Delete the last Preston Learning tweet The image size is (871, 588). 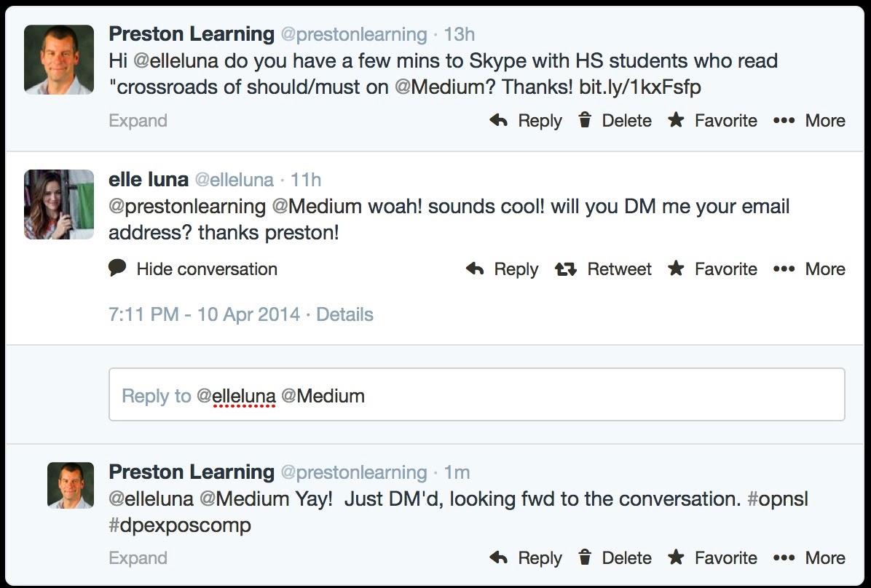pyautogui.click(x=615, y=558)
